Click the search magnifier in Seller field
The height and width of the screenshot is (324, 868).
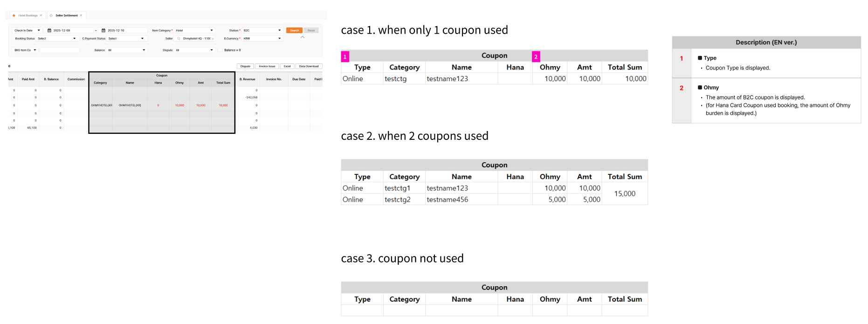[x=179, y=39]
